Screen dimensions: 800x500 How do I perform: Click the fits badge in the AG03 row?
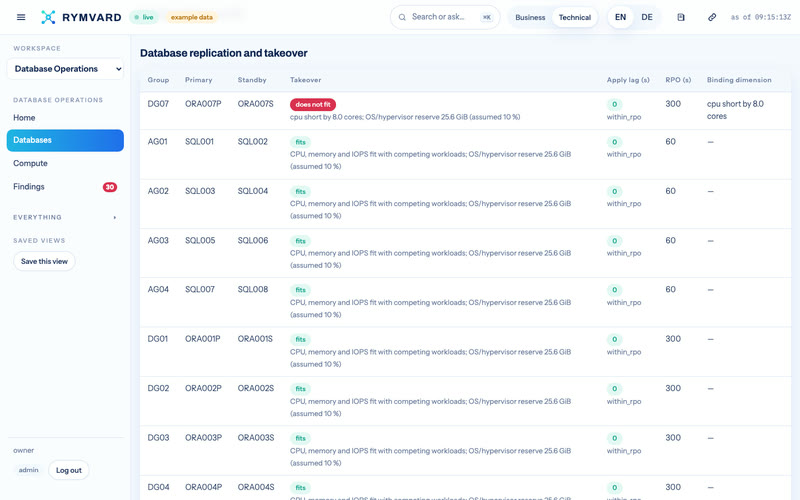click(301, 241)
